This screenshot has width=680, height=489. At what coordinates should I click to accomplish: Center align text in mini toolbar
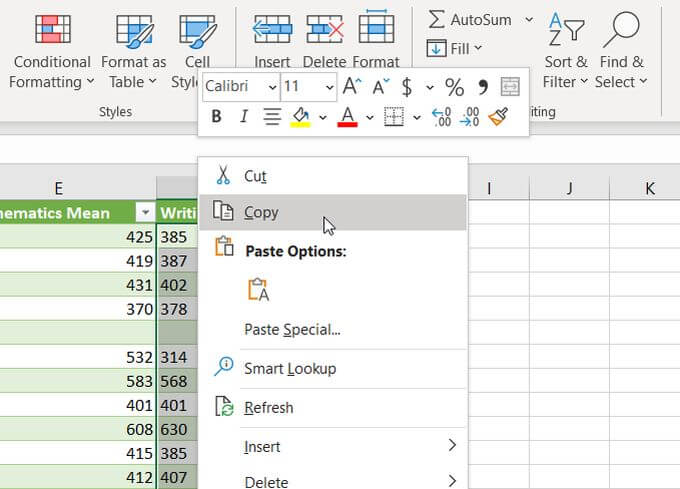272,117
